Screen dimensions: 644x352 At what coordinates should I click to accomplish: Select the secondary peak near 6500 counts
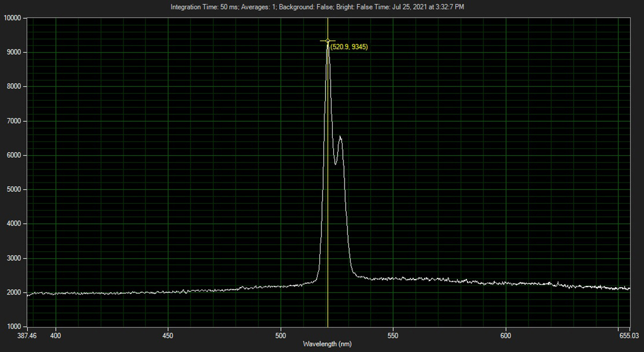click(x=340, y=137)
